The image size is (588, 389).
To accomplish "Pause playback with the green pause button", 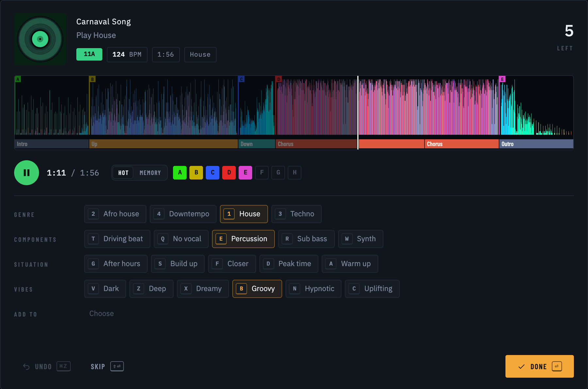I will [26, 173].
